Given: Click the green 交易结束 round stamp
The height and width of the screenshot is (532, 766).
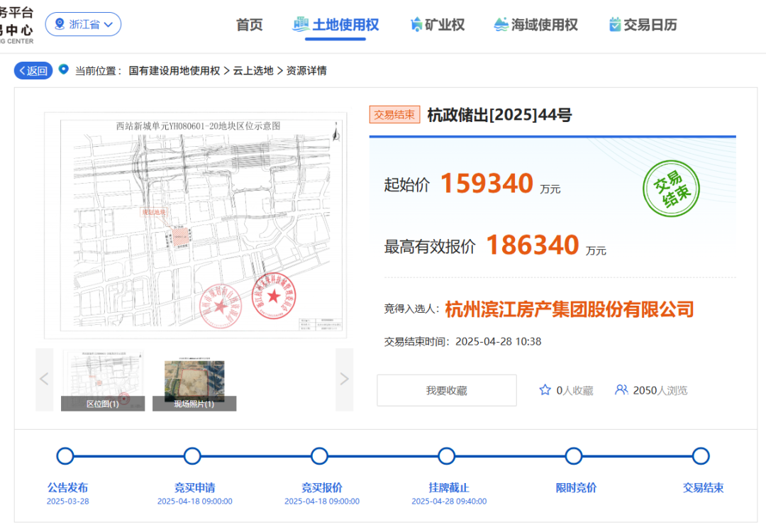Looking at the screenshot, I should [x=671, y=189].
